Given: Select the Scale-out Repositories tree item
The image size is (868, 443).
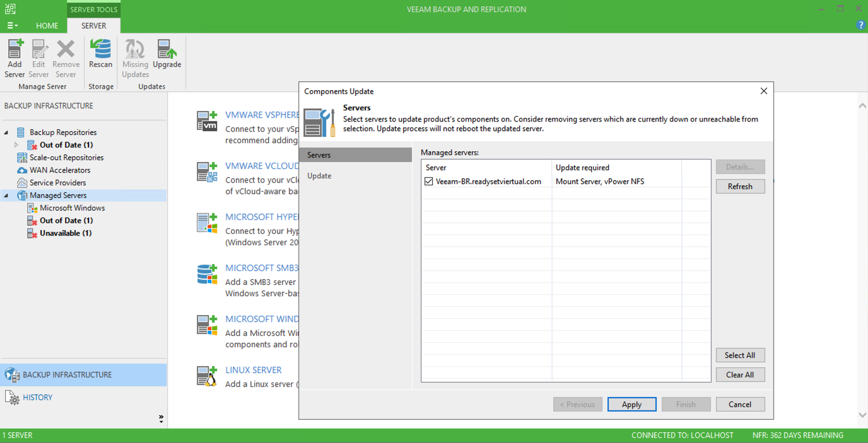Looking at the screenshot, I should [x=67, y=158].
